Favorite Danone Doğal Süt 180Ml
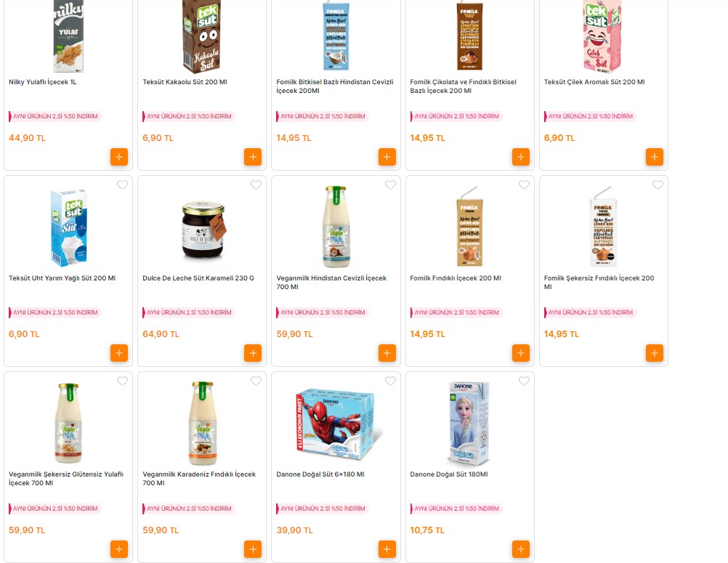 point(524,381)
